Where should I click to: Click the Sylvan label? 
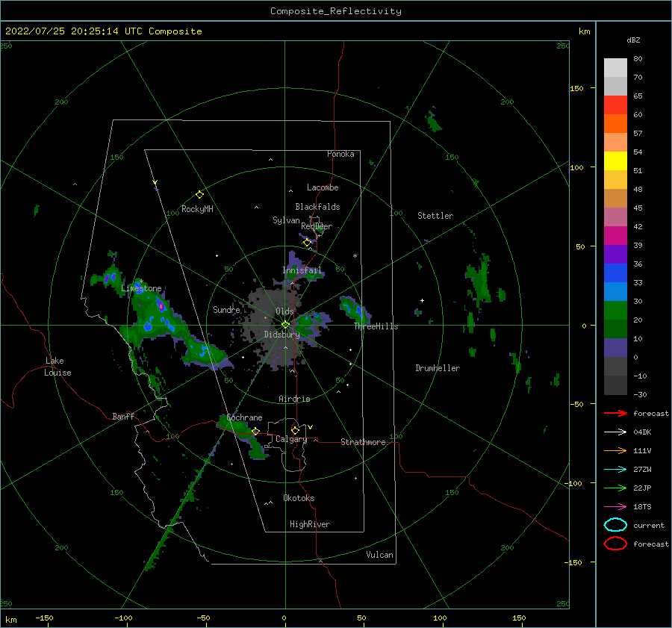[286, 220]
